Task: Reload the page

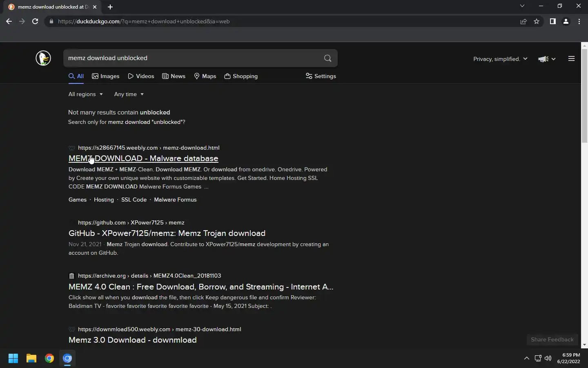Action: [35, 21]
